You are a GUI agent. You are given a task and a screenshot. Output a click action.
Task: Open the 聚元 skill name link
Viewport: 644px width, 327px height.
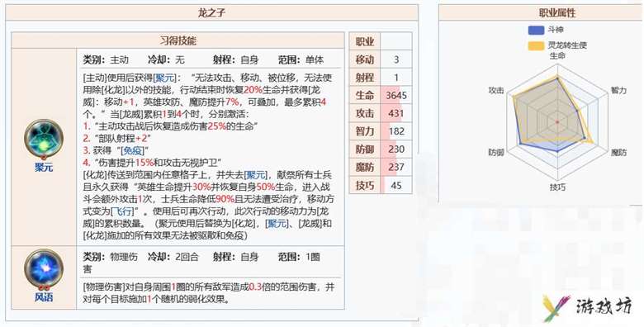(x=44, y=168)
